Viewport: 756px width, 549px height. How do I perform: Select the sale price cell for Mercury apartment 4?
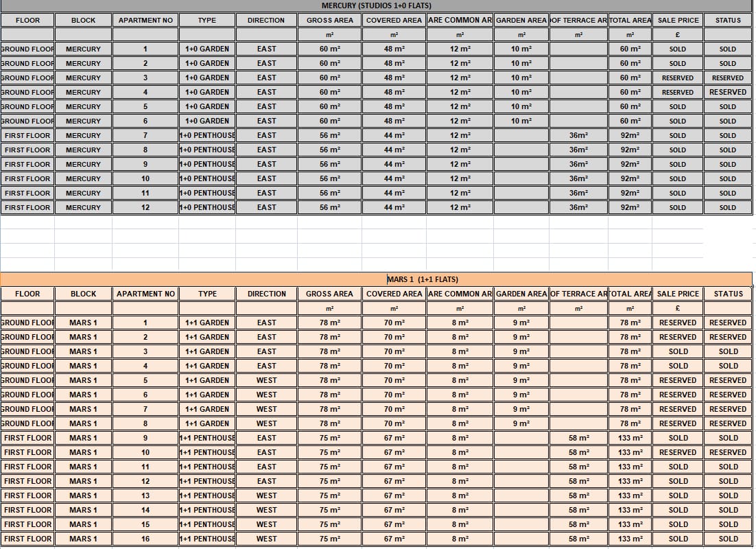click(x=678, y=92)
